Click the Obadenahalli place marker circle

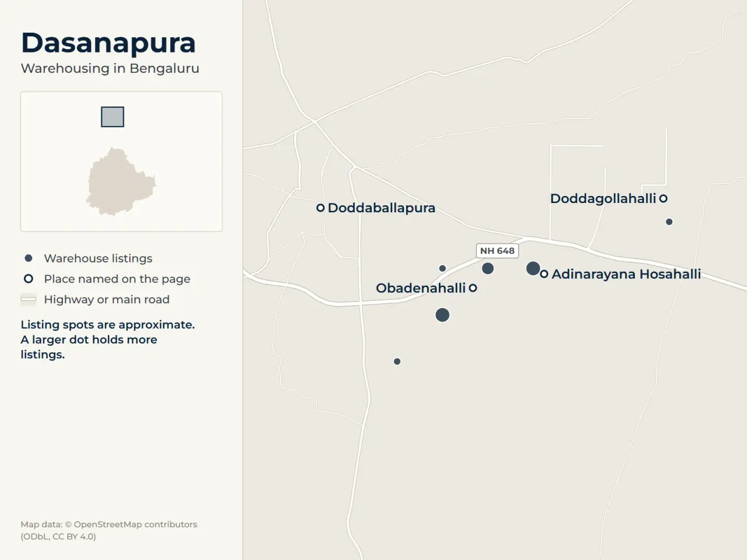473,288
